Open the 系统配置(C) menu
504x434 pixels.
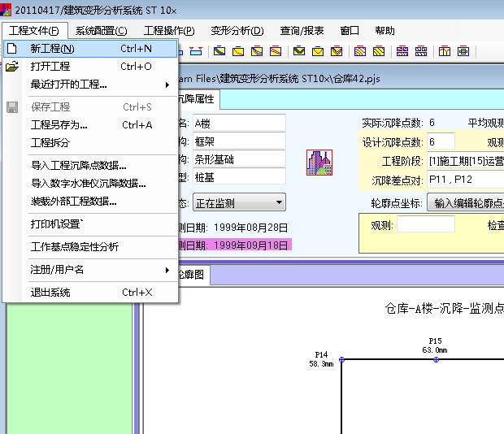(x=102, y=31)
